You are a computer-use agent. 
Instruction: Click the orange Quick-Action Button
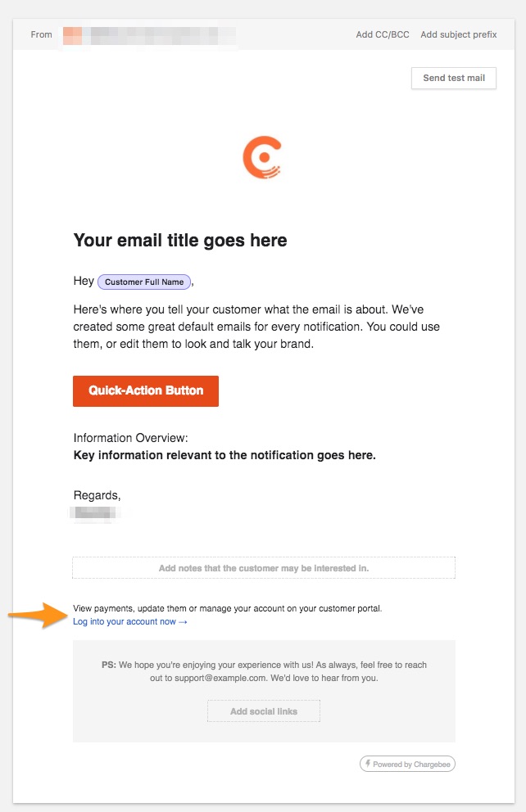(x=146, y=391)
